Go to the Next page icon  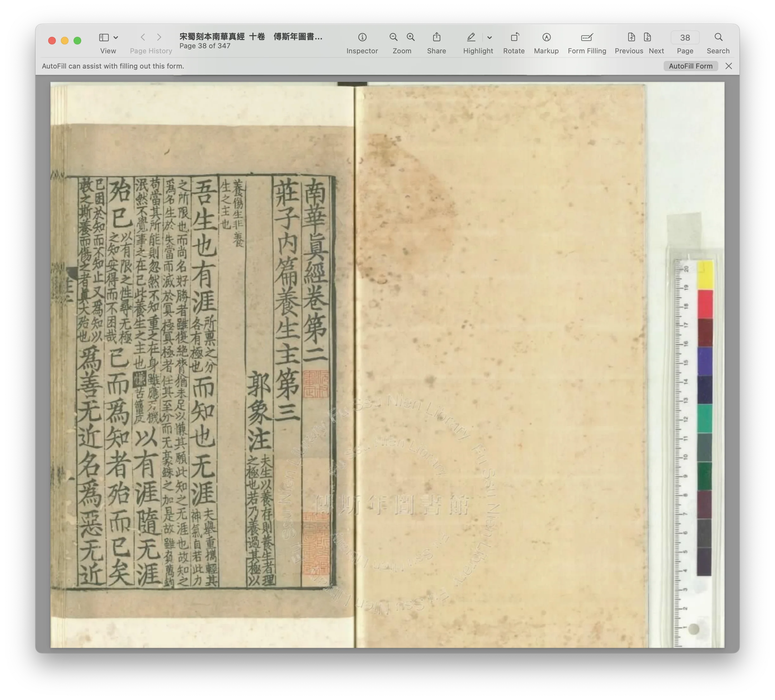pyautogui.click(x=648, y=37)
